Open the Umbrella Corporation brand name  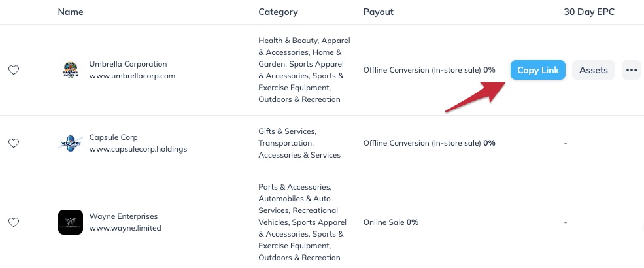point(128,64)
